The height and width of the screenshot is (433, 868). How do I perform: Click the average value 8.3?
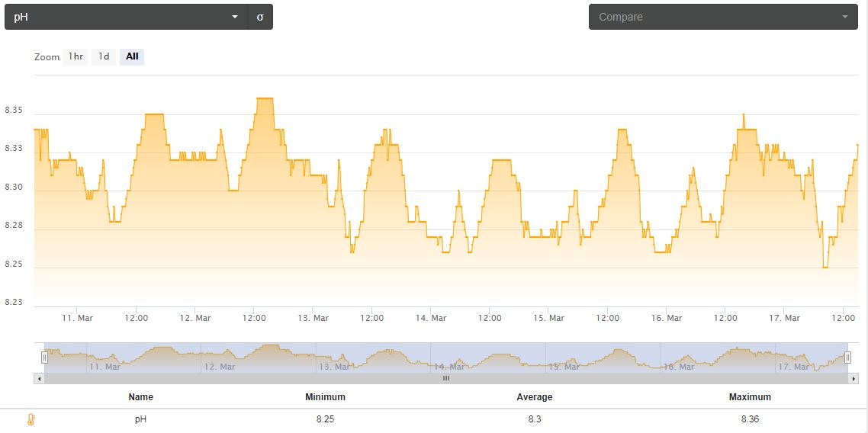[x=535, y=419]
